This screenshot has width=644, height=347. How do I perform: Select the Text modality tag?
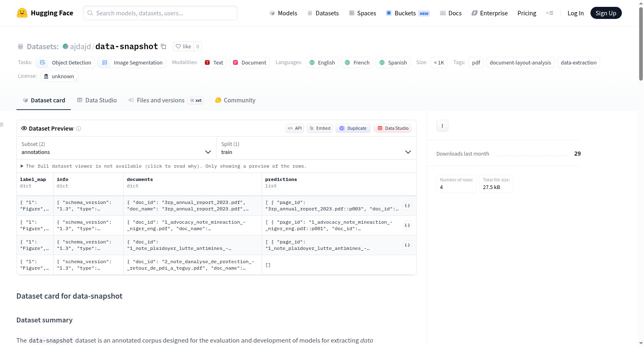coord(214,62)
